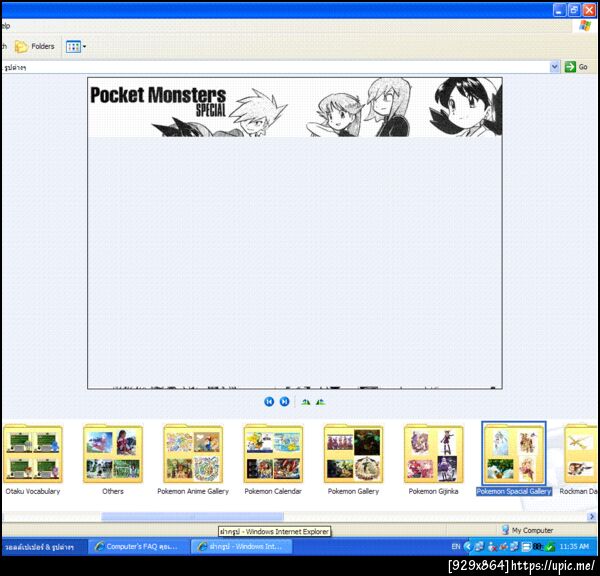Click the Pocket Monsters Special preview image
The height and width of the screenshot is (576, 600).
[x=295, y=233]
